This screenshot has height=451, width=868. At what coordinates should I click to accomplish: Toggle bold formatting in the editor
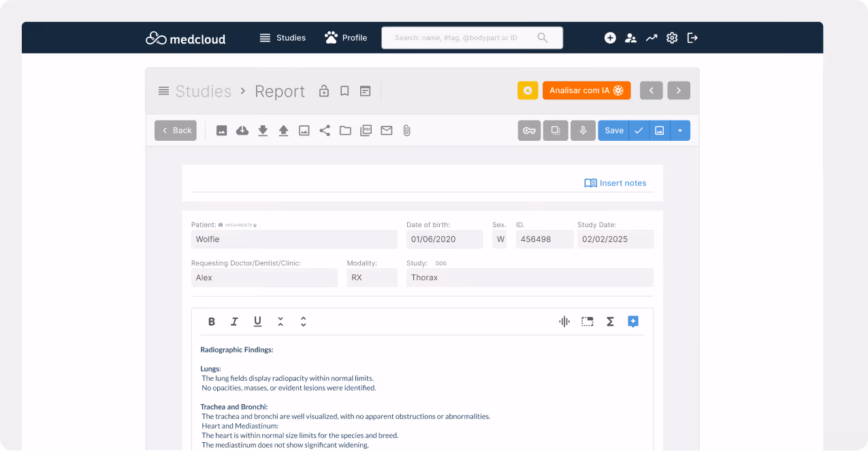pyautogui.click(x=212, y=321)
